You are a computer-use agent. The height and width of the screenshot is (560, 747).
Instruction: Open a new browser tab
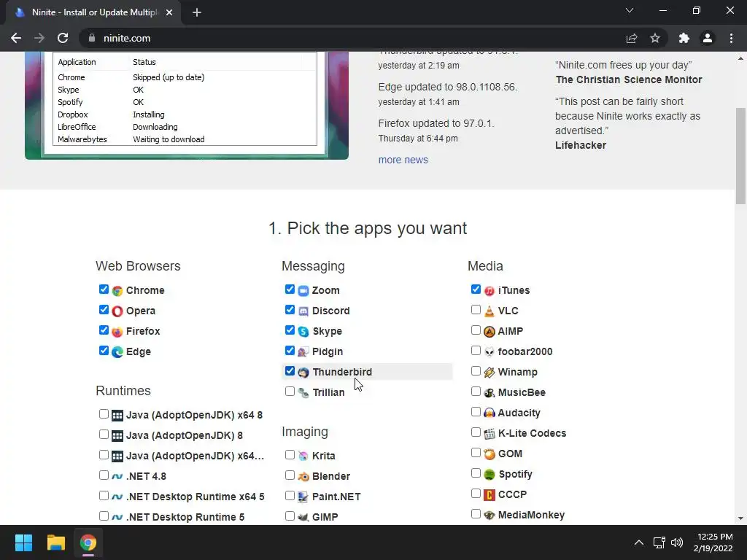pos(197,12)
